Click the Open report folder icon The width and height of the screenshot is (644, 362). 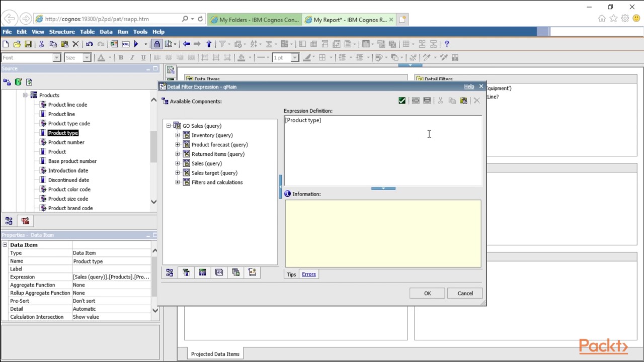click(17, 44)
